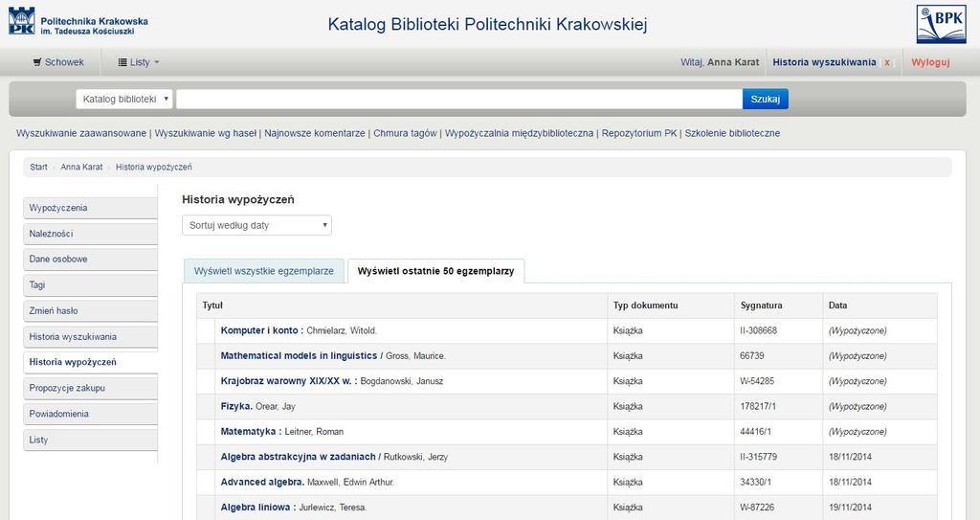Viewport: 980px width, 520px height.
Task: Click signature 178217/1
Action: (x=758, y=406)
